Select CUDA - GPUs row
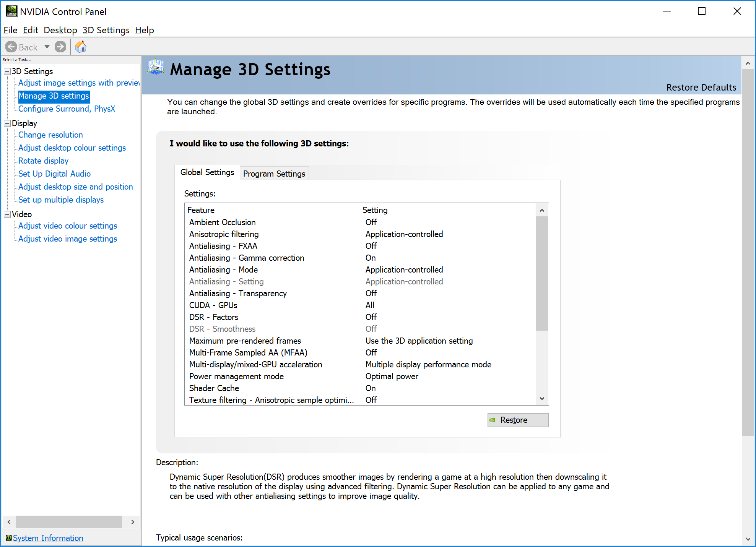756x547 pixels. [x=360, y=305]
